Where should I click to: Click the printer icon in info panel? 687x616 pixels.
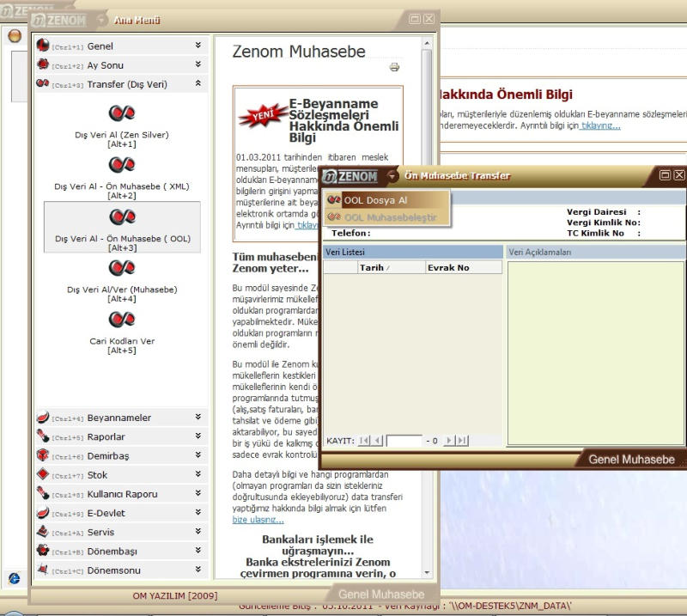coord(394,68)
